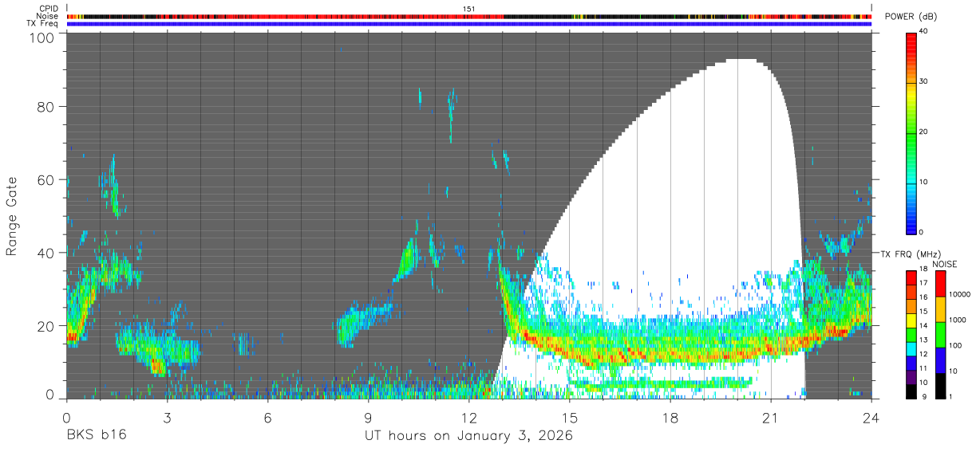Click the 100 label on NOISE scale

point(954,345)
